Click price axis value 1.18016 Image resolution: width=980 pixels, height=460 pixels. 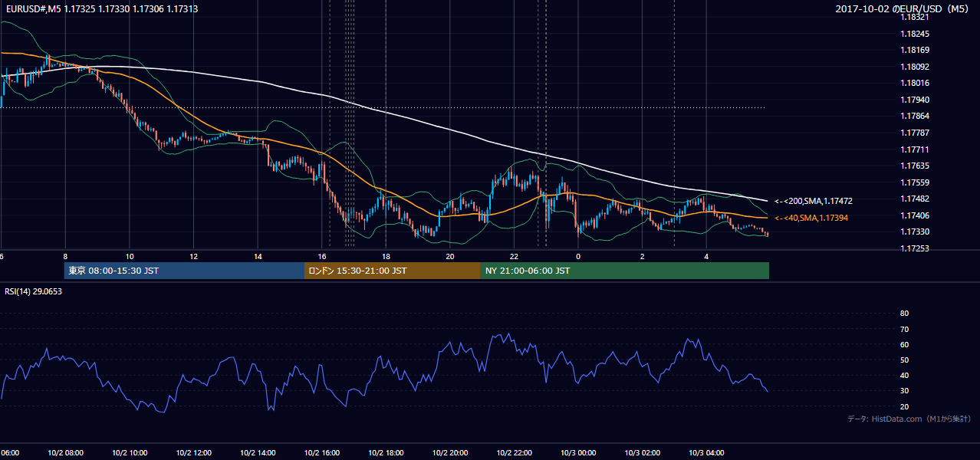coord(916,83)
